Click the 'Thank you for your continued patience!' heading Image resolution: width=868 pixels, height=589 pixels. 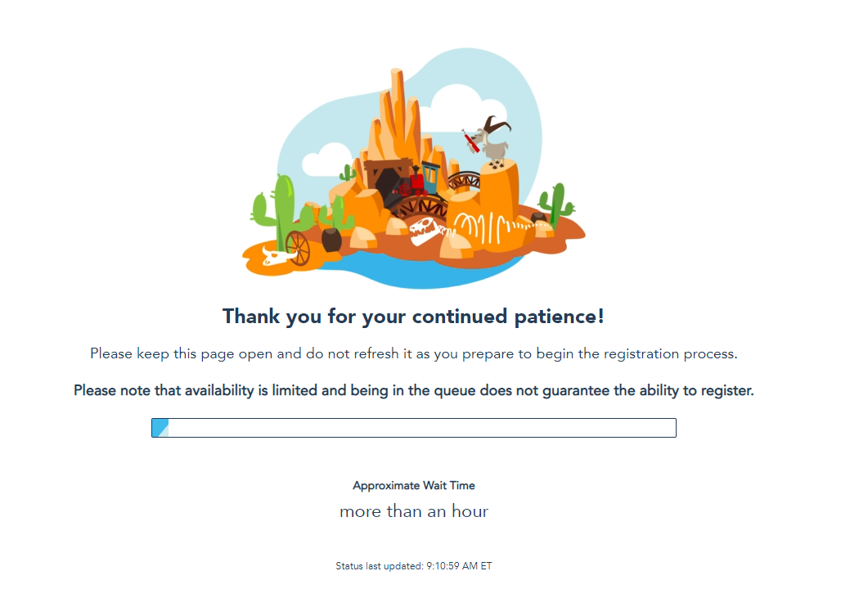tap(413, 317)
